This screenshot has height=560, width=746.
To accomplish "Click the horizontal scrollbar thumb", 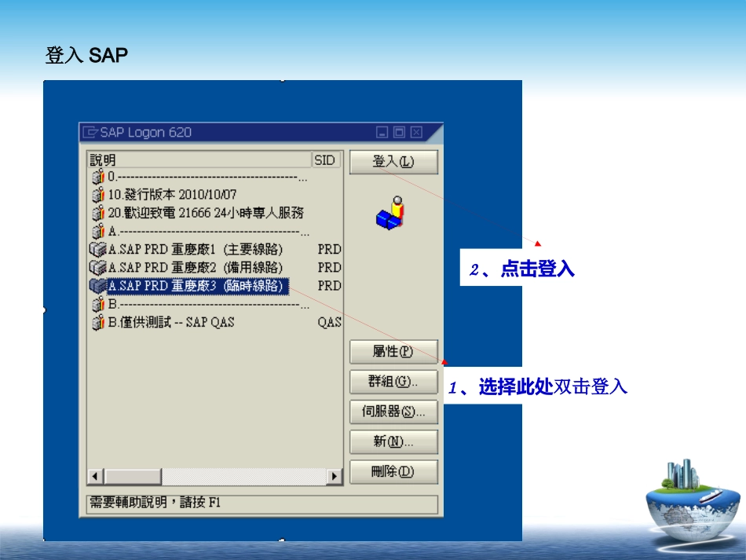I will 133,476.
